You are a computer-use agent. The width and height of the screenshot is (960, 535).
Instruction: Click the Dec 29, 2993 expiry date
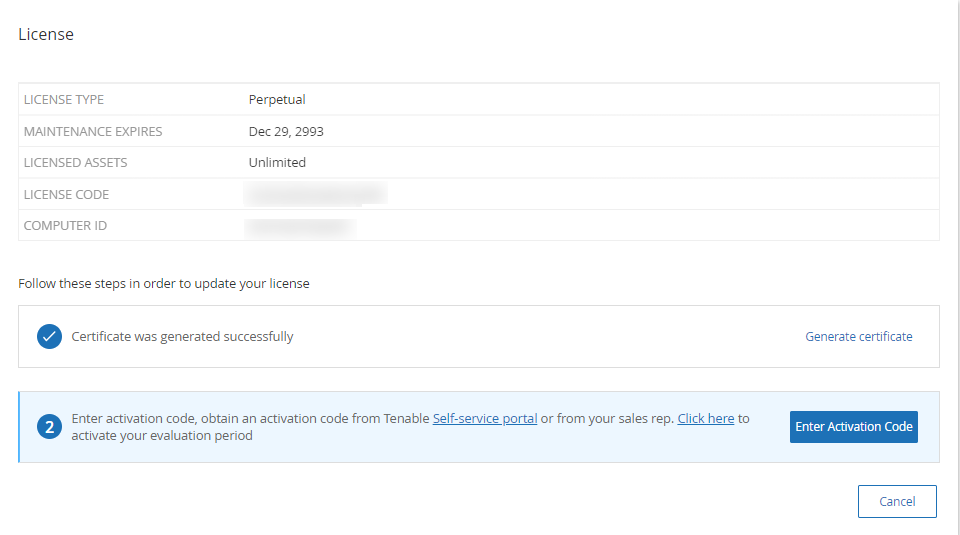286,131
